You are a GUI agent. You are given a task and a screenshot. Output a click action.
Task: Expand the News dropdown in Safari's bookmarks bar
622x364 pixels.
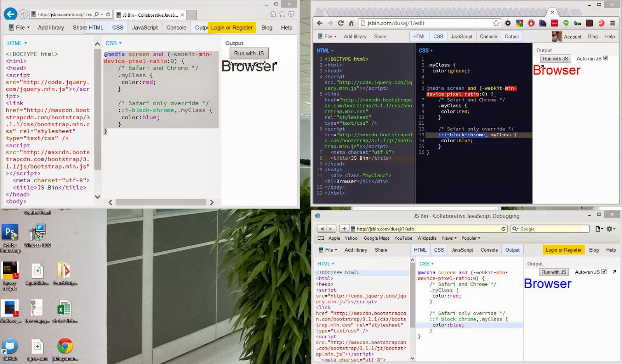449,238
